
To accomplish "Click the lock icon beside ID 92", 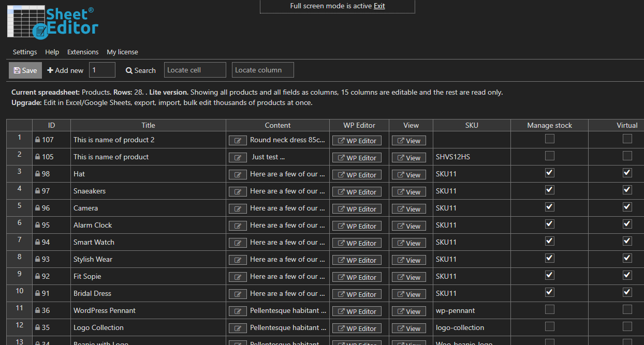I will [37, 276].
